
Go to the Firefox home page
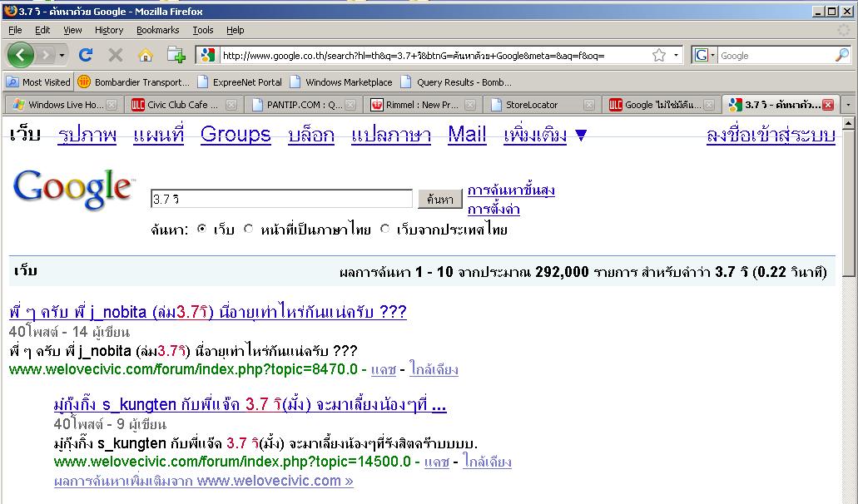pyautogui.click(x=145, y=56)
